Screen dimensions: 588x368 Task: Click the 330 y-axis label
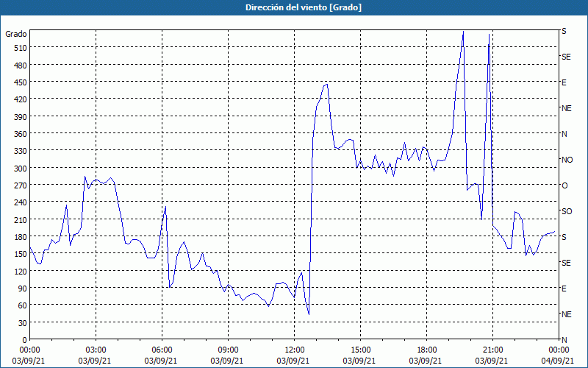21,151
